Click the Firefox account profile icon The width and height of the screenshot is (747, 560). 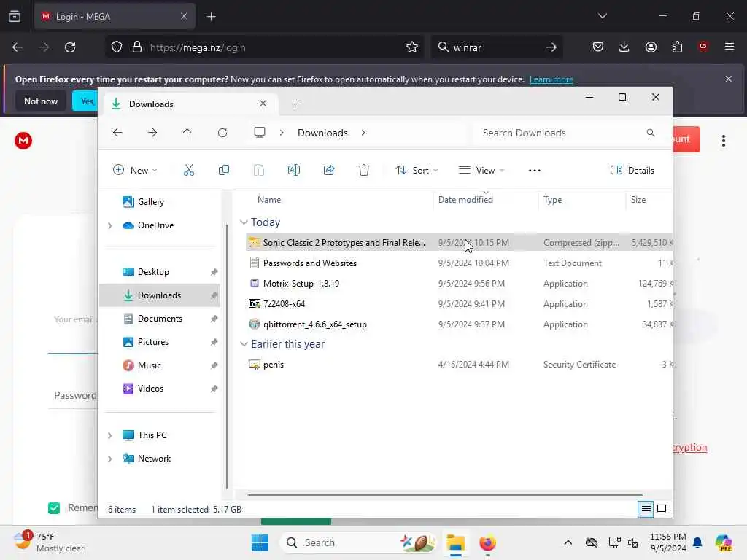[651, 47]
